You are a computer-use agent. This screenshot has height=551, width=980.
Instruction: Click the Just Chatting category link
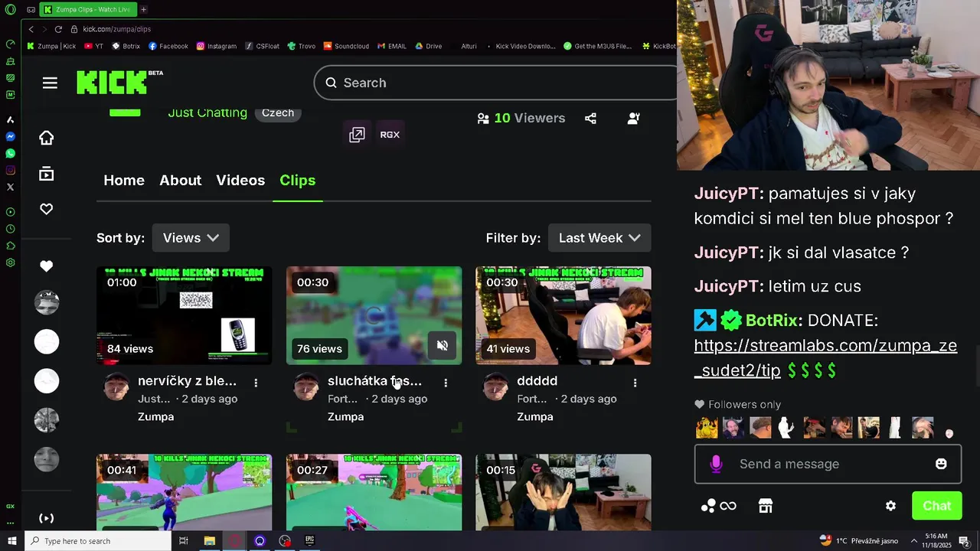207,112
